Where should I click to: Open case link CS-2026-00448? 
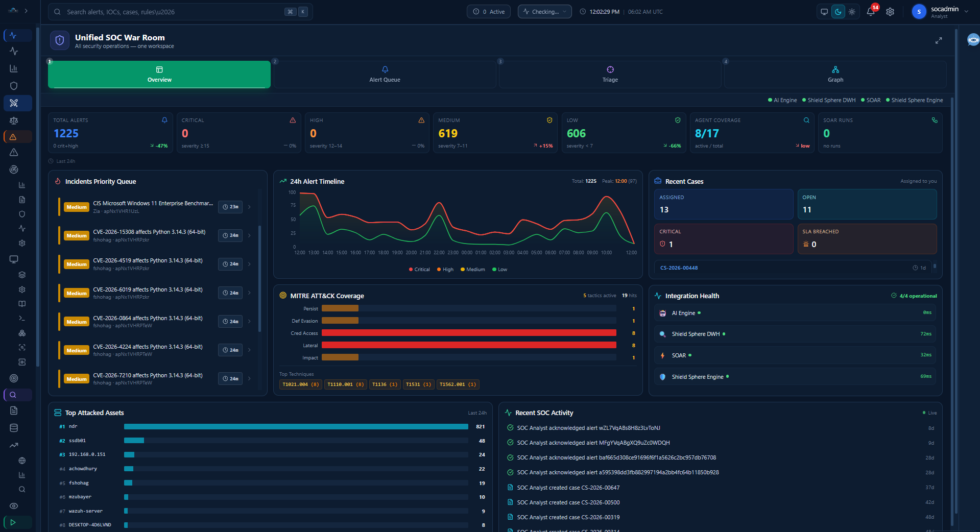[x=679, y=268]
